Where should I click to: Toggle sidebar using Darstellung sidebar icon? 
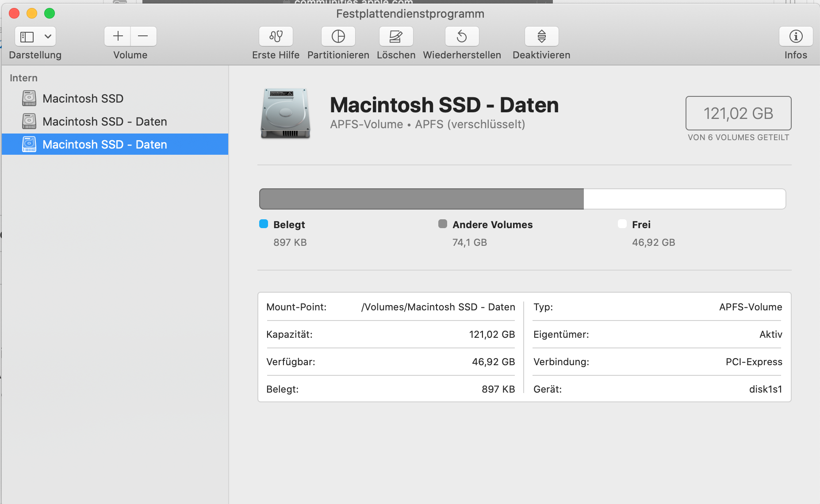click(27, 36)
